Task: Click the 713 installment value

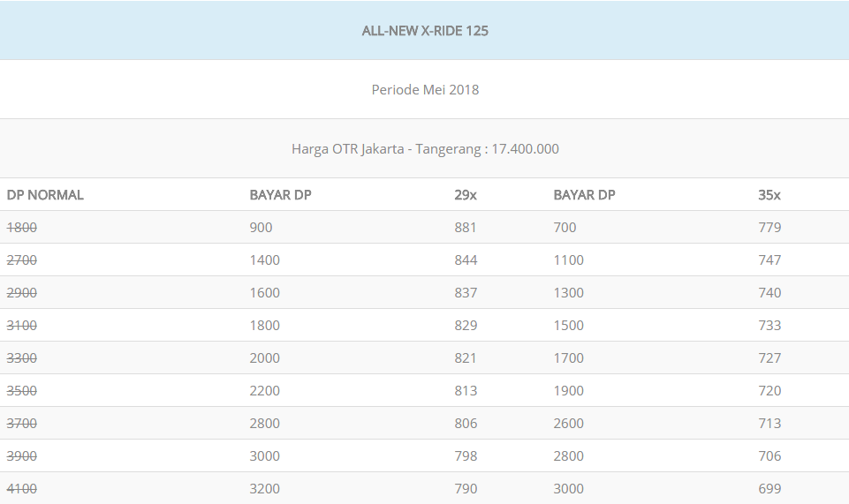Action: (769, 424)
